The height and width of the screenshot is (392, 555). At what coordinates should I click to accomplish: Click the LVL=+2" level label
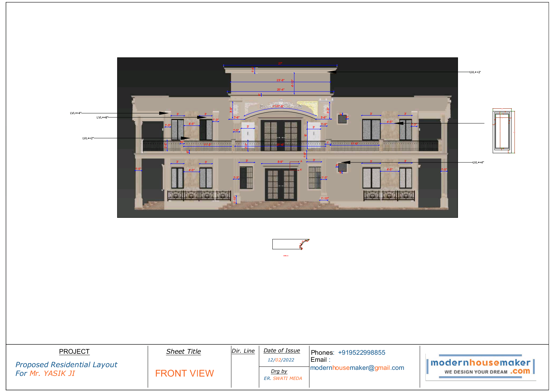(x=88, y=138)
